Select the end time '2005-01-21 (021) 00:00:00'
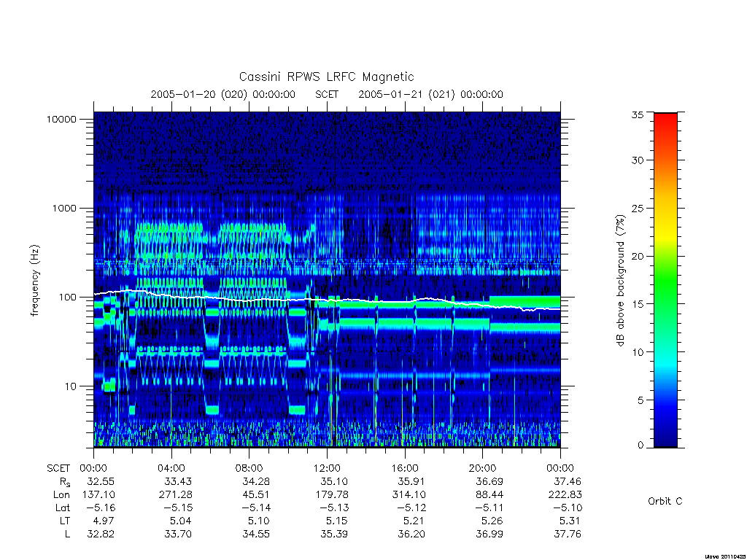 pos(430,94)
